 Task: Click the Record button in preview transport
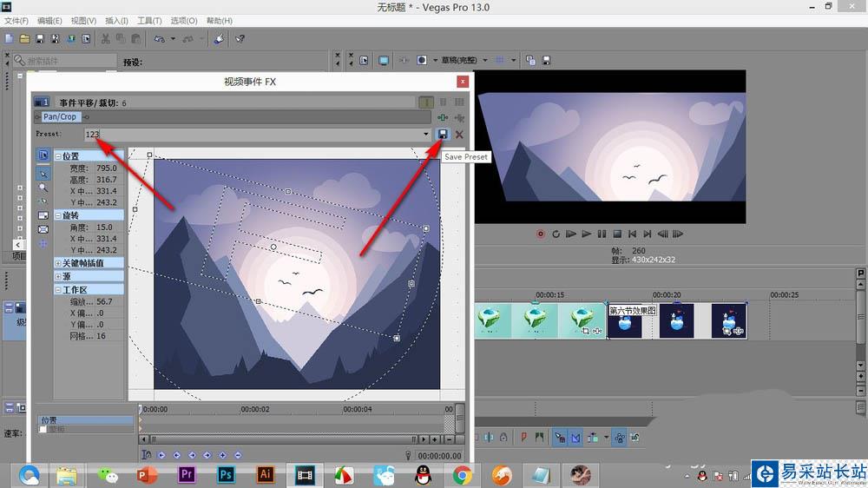click(540, 234)
